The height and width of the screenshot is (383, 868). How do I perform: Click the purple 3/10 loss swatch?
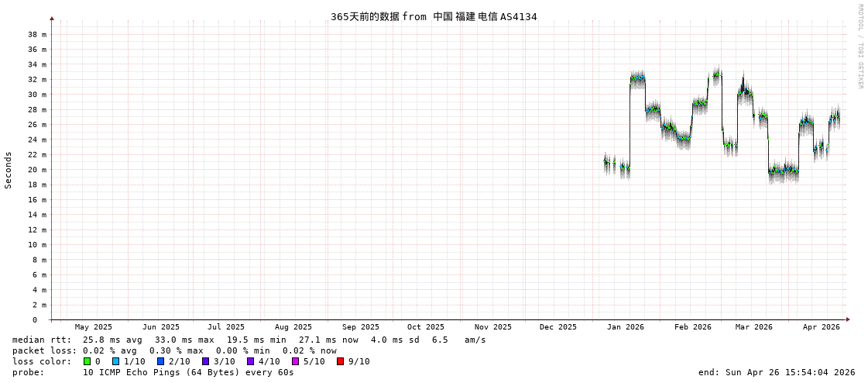[205, 361]
